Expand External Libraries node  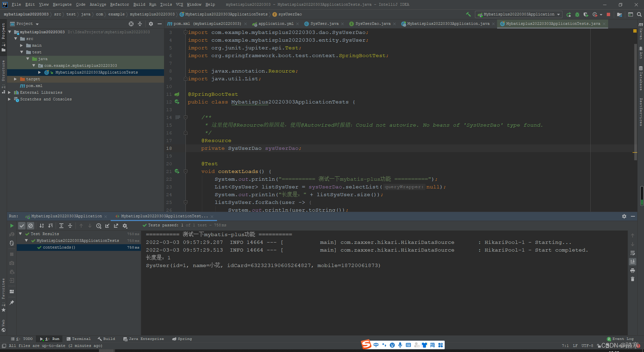point(9,92)
